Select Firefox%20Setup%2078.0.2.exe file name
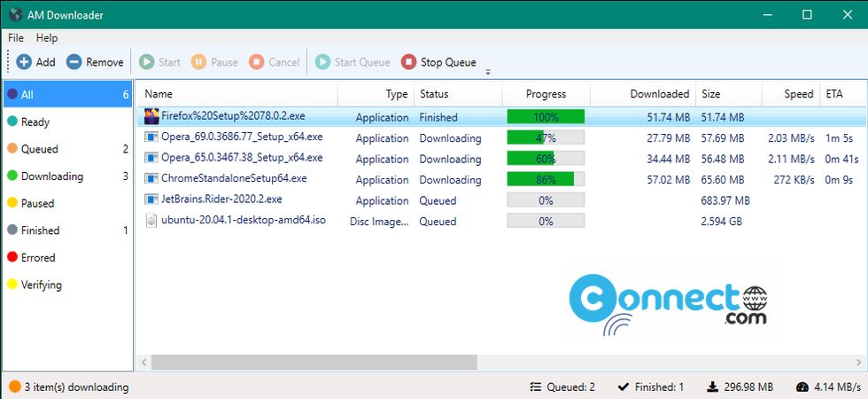This screenshot has height=399, width=868. tap(233, 116)
